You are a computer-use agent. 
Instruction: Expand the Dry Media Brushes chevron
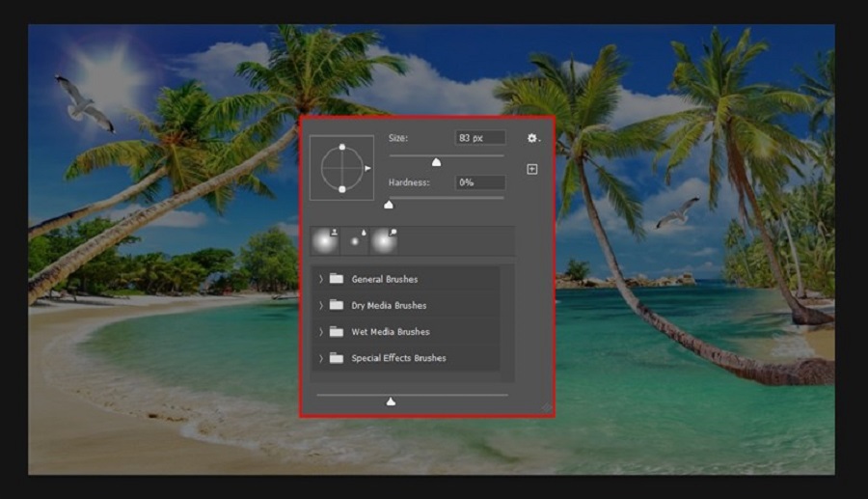coord(321,305)
